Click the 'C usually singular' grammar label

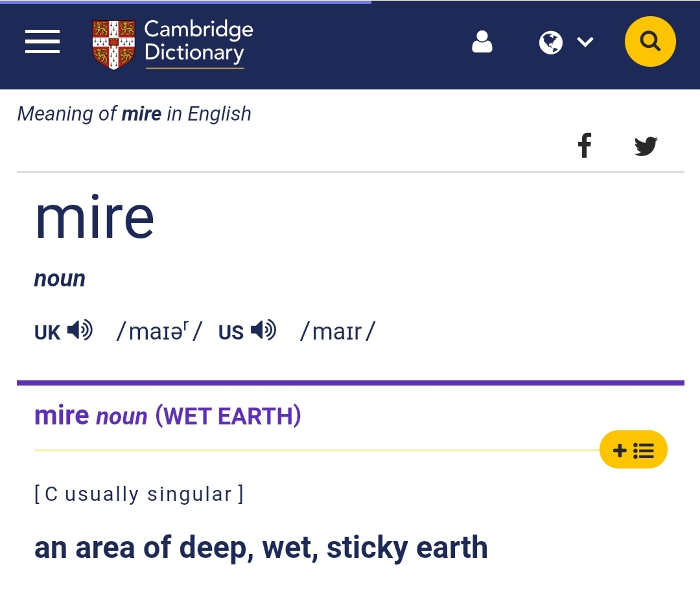click(x=139, y=494)
